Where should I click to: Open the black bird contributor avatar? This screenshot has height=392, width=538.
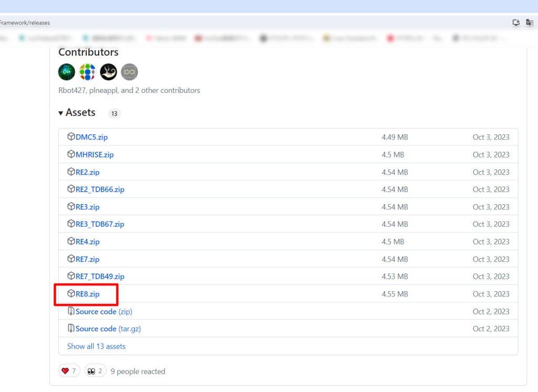(109, 72)
